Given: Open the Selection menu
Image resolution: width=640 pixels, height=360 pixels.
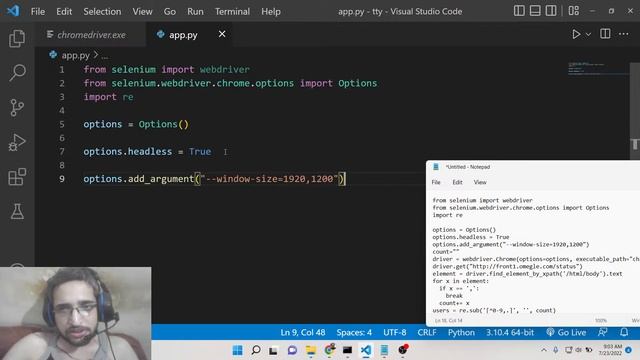Looking at the screenshot, I should coord(102,11).
